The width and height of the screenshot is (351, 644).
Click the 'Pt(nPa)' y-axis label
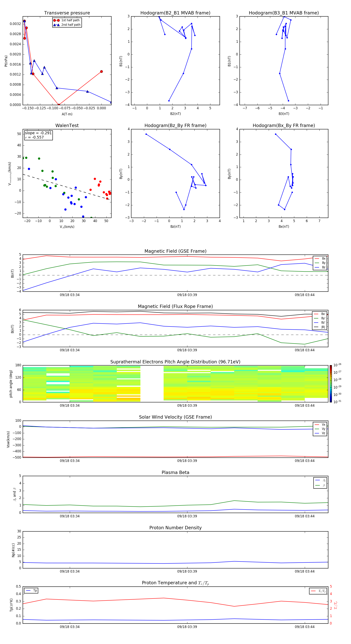[x=6, y=61]
